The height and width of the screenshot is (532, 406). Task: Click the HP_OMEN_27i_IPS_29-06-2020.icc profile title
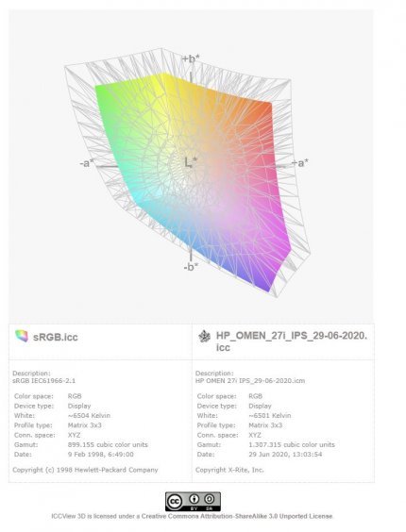[x=292, y=341]
